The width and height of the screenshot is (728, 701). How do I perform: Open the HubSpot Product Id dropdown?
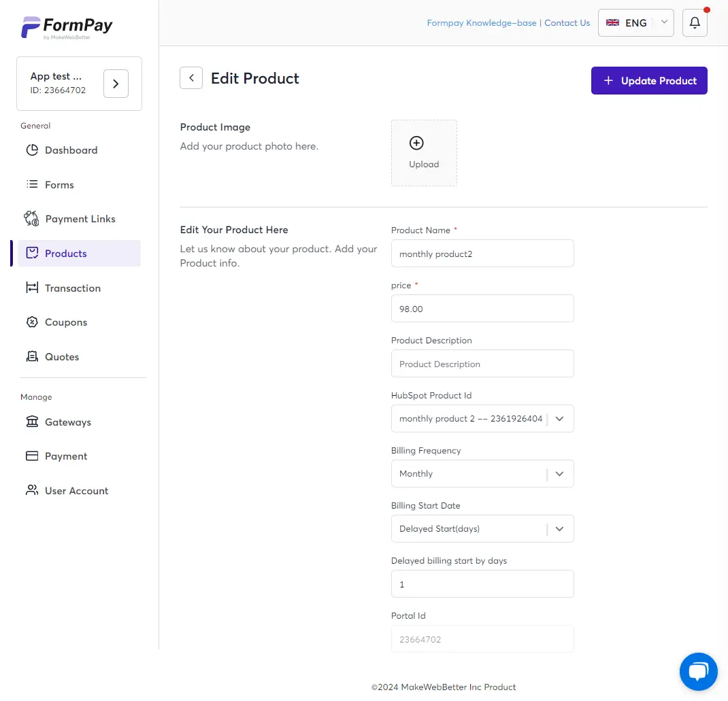coord(559,418)
